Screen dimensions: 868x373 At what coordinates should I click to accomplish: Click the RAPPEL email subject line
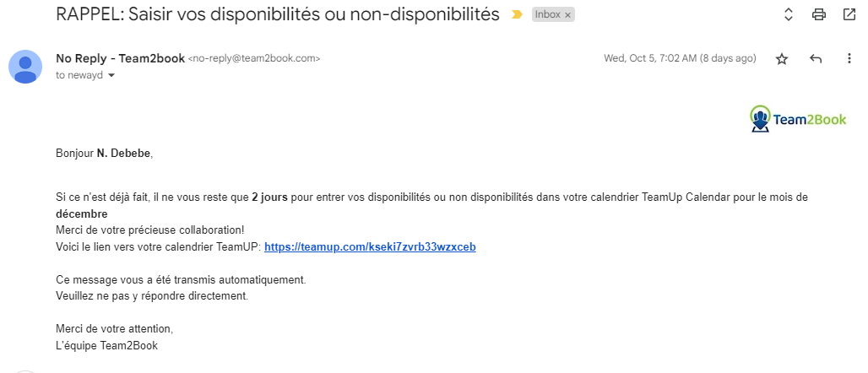tap(277, 14)
